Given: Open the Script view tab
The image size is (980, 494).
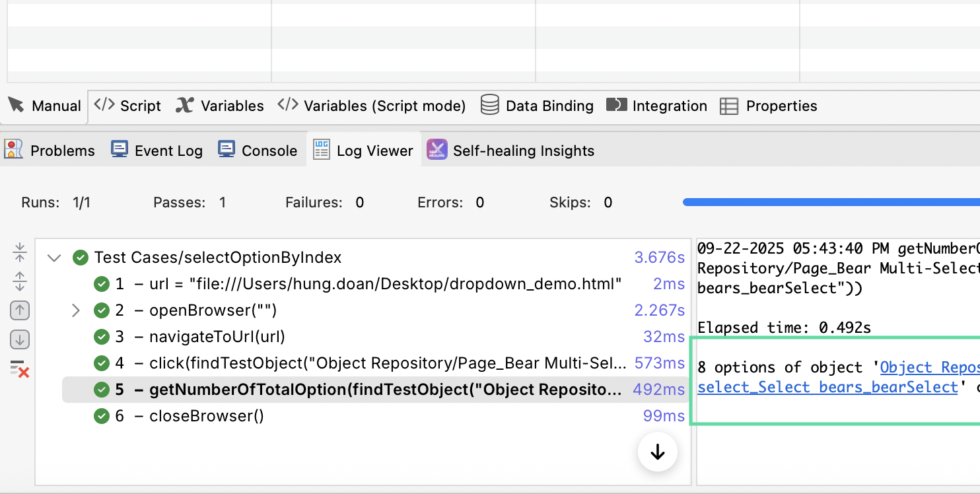Looking at the screenshot, I should tap(128, 106).
